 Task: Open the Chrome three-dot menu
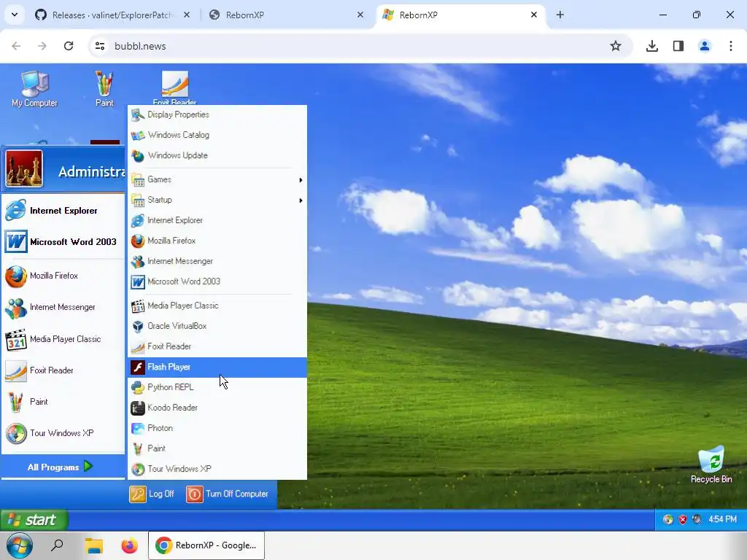tap(731, 46)
